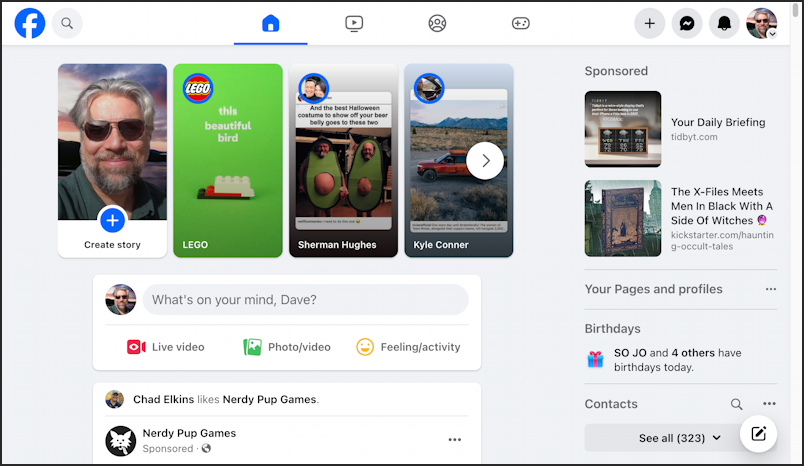
Task: Click the blue plus on Create story
Action: tap(112, 220)
